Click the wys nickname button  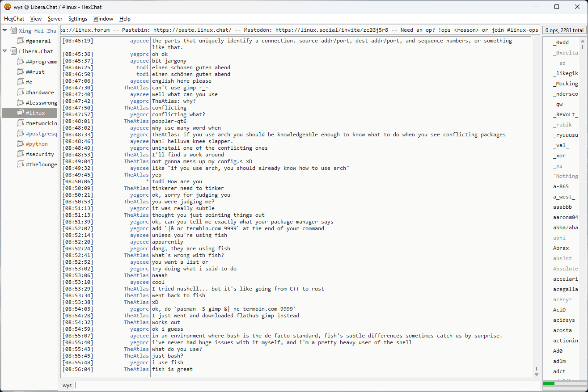point(67,385)
